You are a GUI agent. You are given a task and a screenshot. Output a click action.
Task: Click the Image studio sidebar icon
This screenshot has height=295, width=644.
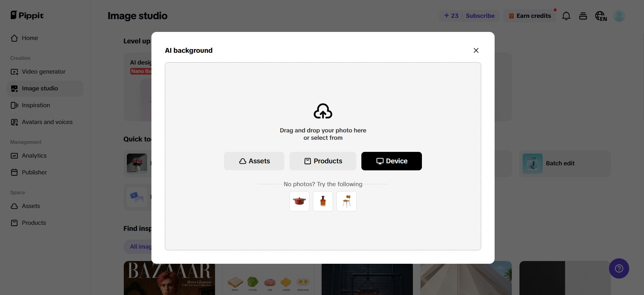14,88
